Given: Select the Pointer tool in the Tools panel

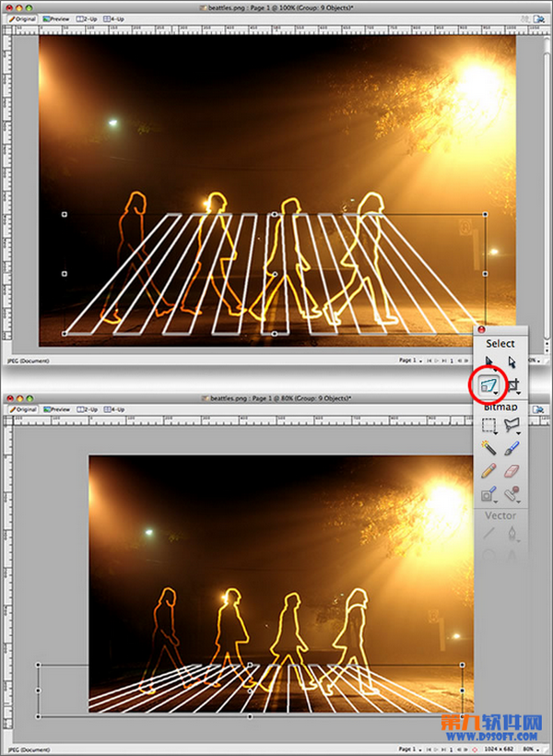Looking at the screenshot, I should point(489,363).
